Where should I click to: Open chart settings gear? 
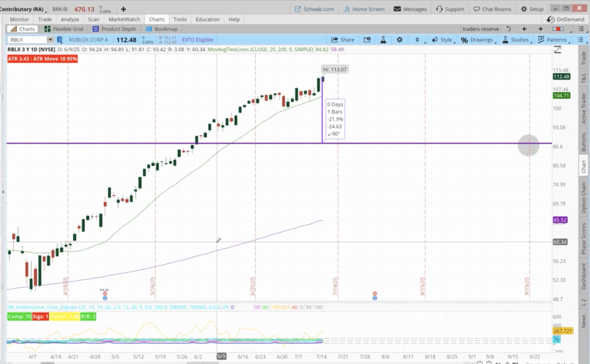[x=399, y=40]
